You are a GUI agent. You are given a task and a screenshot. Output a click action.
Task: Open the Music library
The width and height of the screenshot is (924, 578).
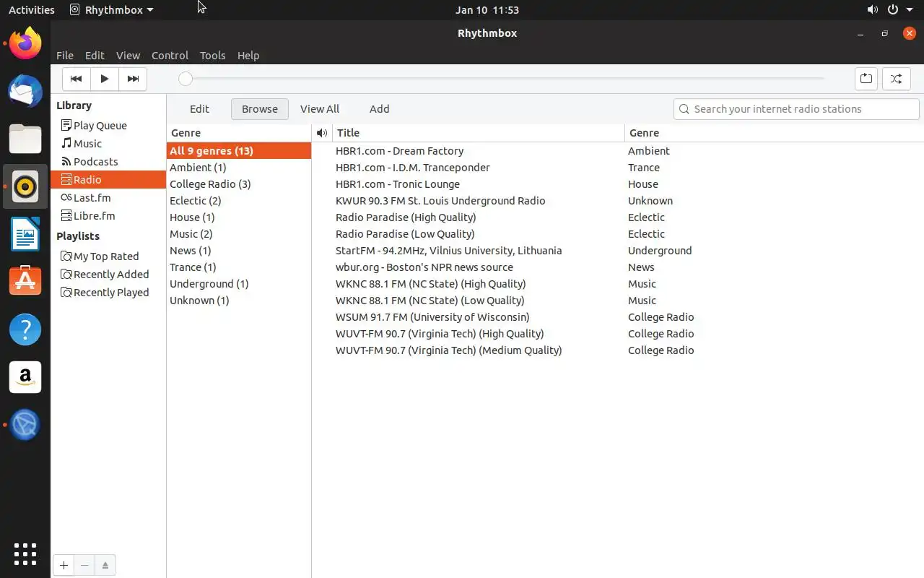point(108,143)
